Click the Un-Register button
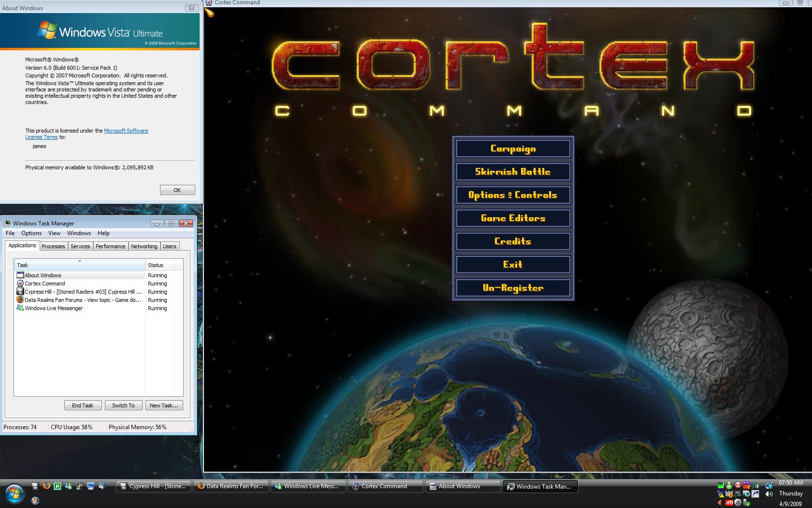The height and width of the screenshot is (508, 812). [513, 288]
